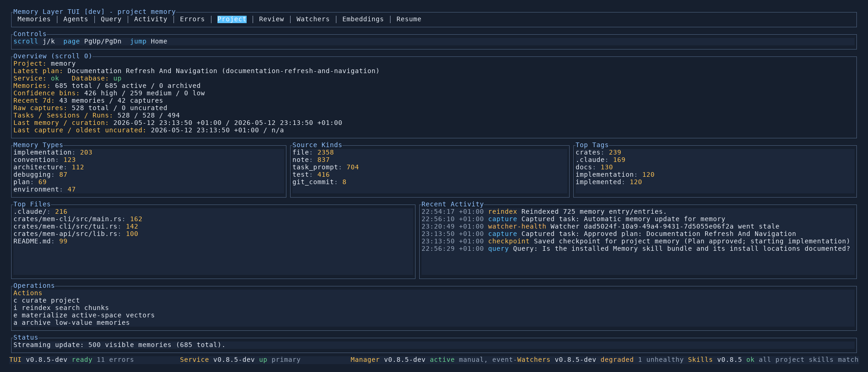The image size is (868, 372).
Task: Select the Activity tab
Action: pos(151,19)
